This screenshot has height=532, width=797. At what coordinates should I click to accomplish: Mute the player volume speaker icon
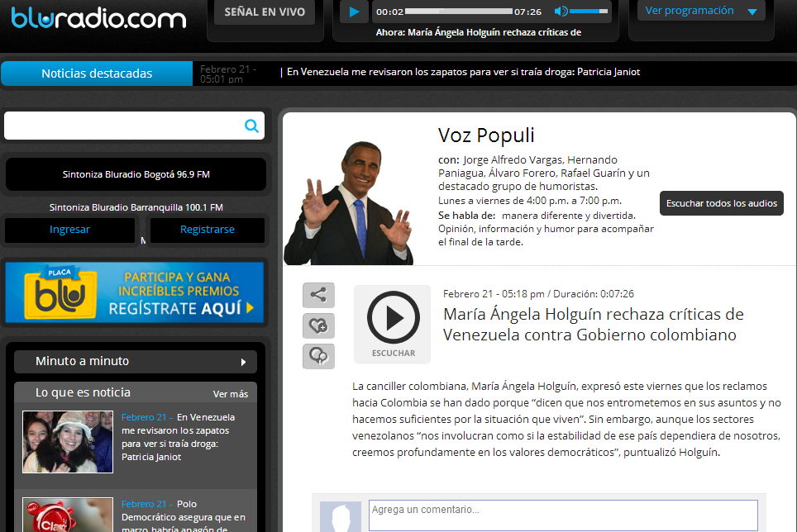tap(561, 12)
